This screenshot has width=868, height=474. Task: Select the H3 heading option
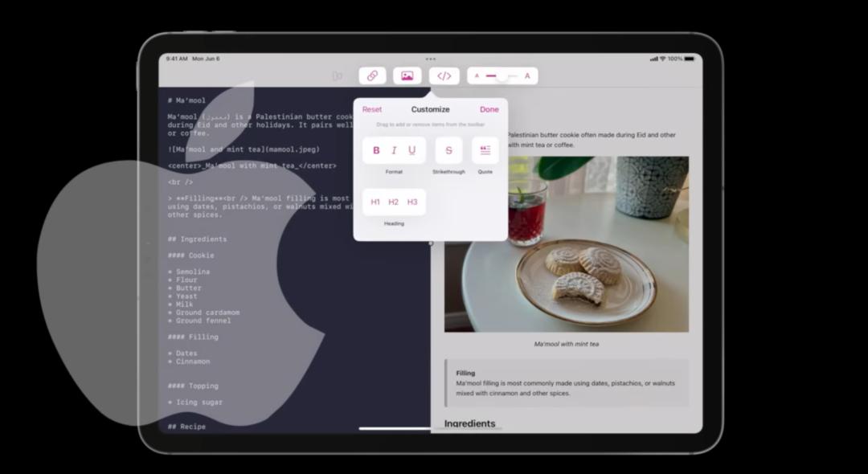click(x=412, y=202)
